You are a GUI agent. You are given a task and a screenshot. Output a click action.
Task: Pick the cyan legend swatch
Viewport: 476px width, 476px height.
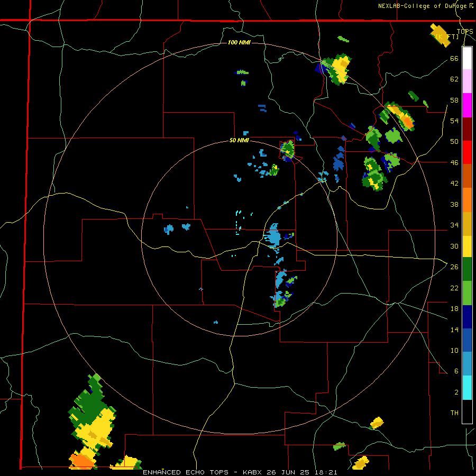pyautogui.click(x=467, y=388)
